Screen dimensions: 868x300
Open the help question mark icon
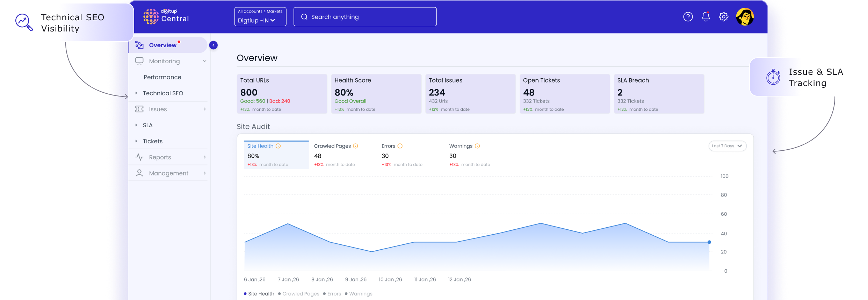coord(688,17)
